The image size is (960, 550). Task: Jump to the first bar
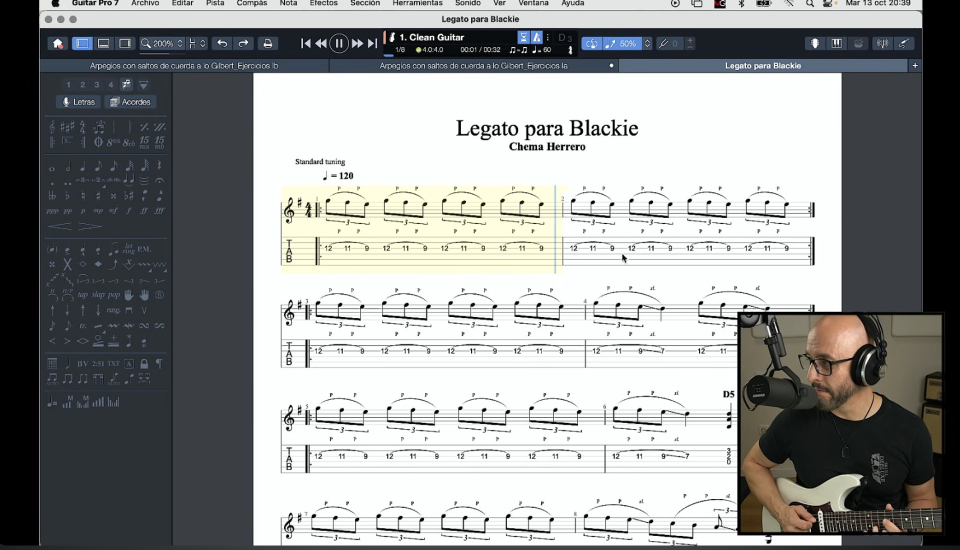(x=306, y=43)
